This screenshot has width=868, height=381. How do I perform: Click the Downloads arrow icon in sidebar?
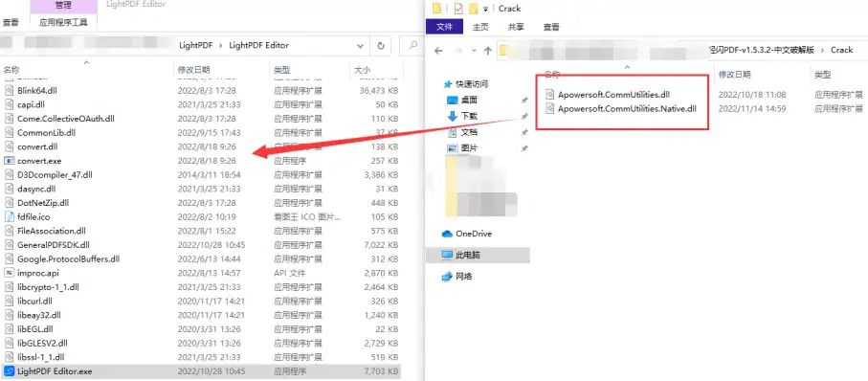tap(453, 116)
